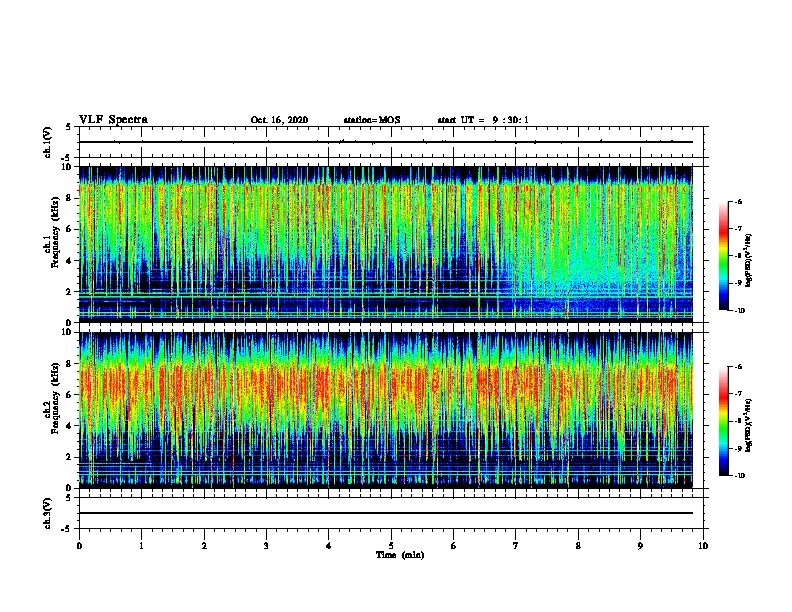The width and height of the screenshot is (792, 612).
Task: Click the ch.3 voltage waveform trace
Action: coord(386,513)
